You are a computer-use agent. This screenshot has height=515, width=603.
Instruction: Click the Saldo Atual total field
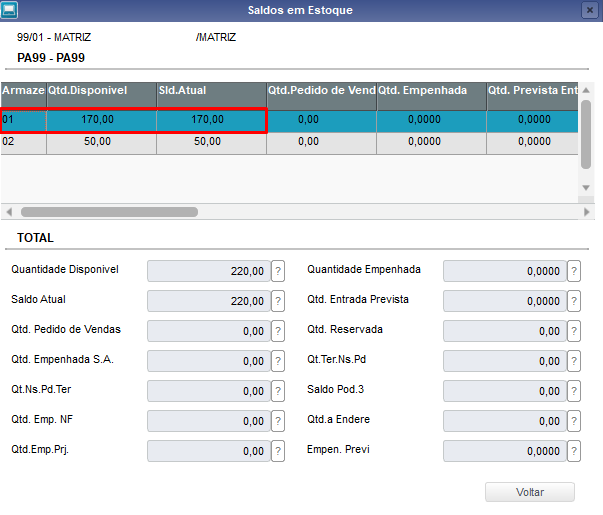click(209, 301)
